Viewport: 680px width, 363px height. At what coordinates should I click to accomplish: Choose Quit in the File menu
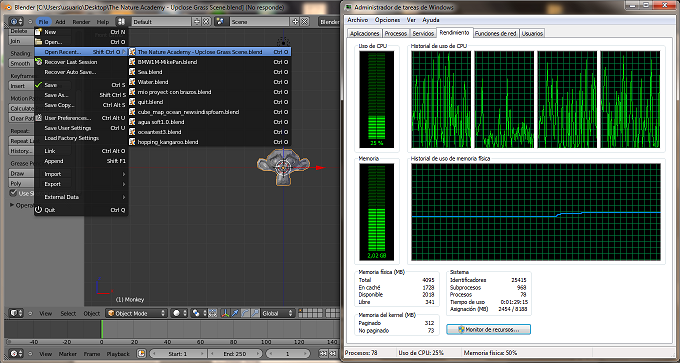(x=81, y=210)
